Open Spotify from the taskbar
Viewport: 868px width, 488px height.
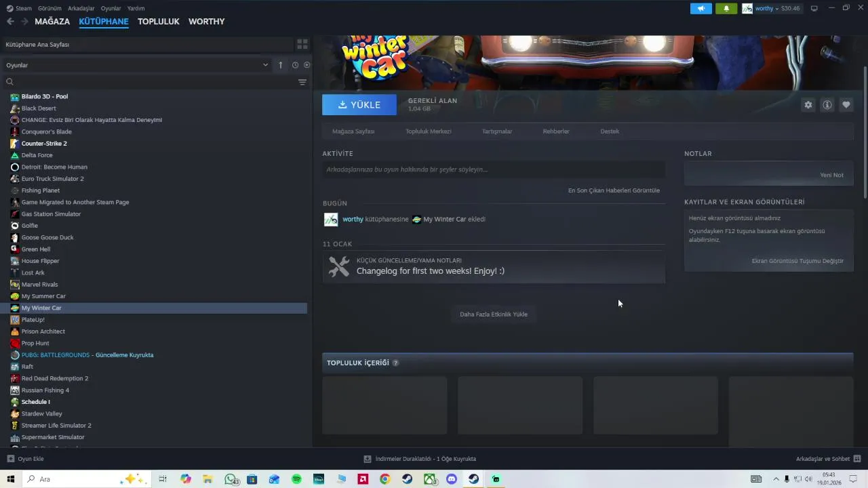pos(296,479)
